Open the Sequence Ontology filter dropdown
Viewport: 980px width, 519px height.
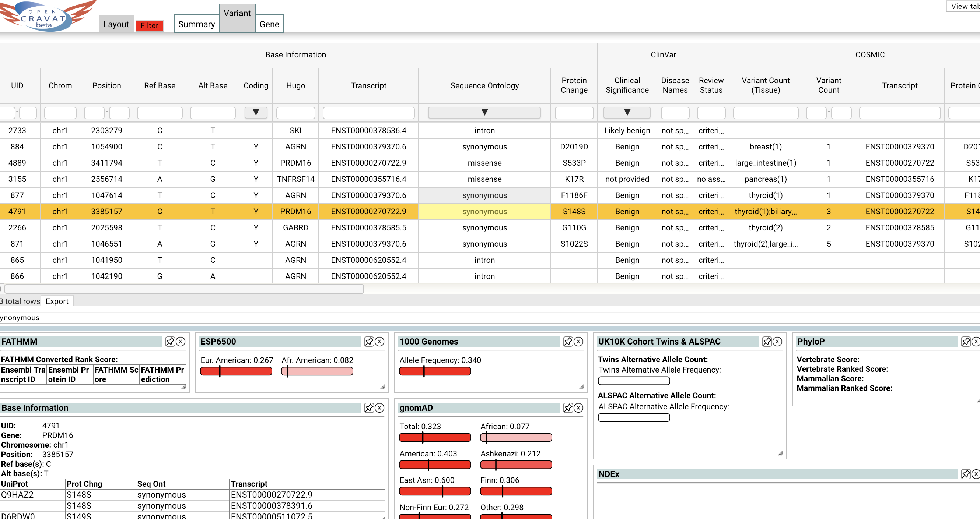coord(484,113)
